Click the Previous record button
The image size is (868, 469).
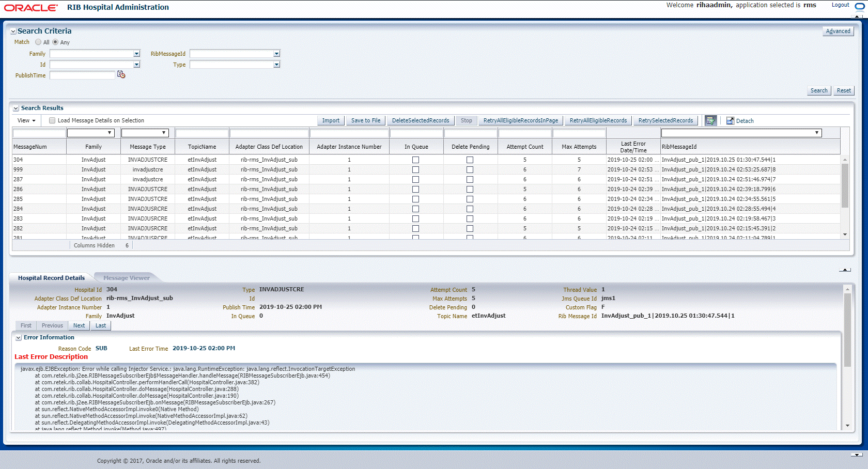tap(52, 325)
